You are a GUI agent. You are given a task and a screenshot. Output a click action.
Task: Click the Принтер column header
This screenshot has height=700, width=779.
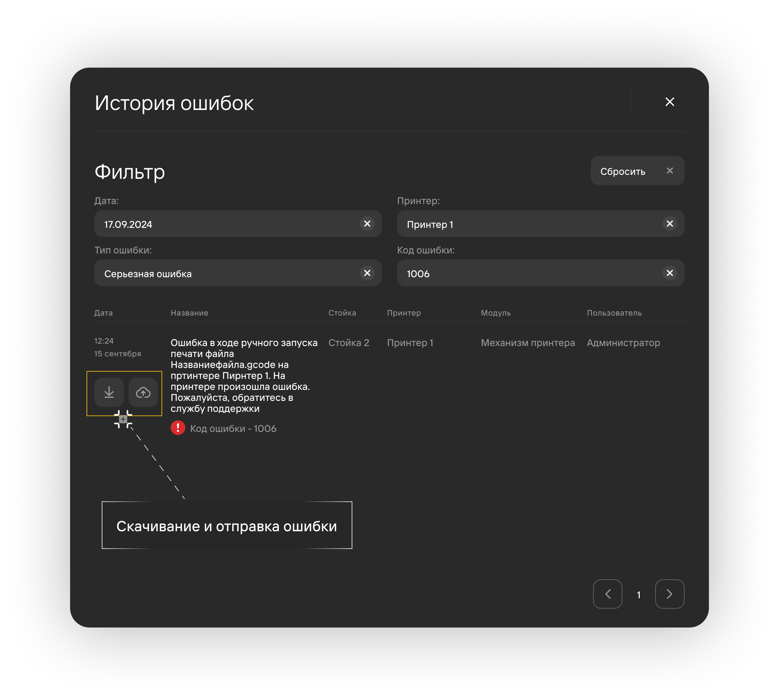click(x=404, y=313)
